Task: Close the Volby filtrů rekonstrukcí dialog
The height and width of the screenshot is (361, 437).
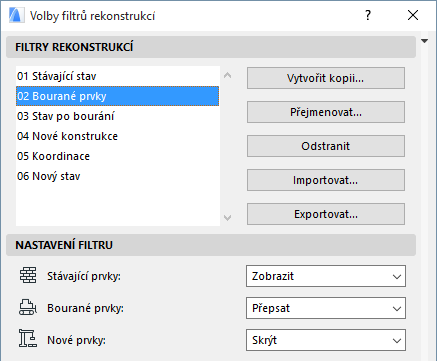Action: point(413,15)
